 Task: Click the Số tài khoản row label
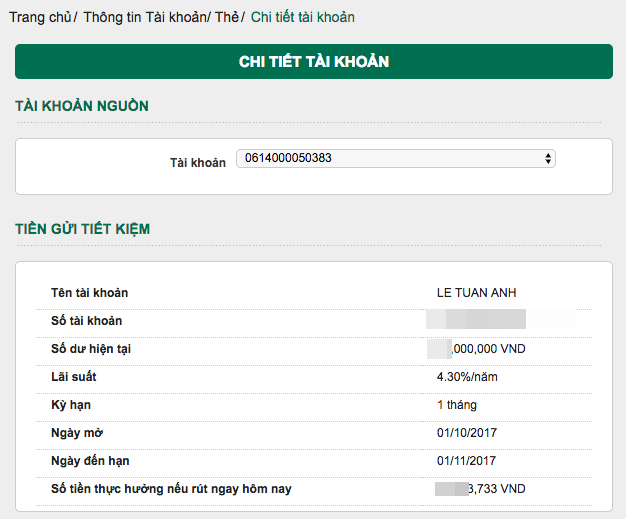pyautogui.click(x=86, y=321)
